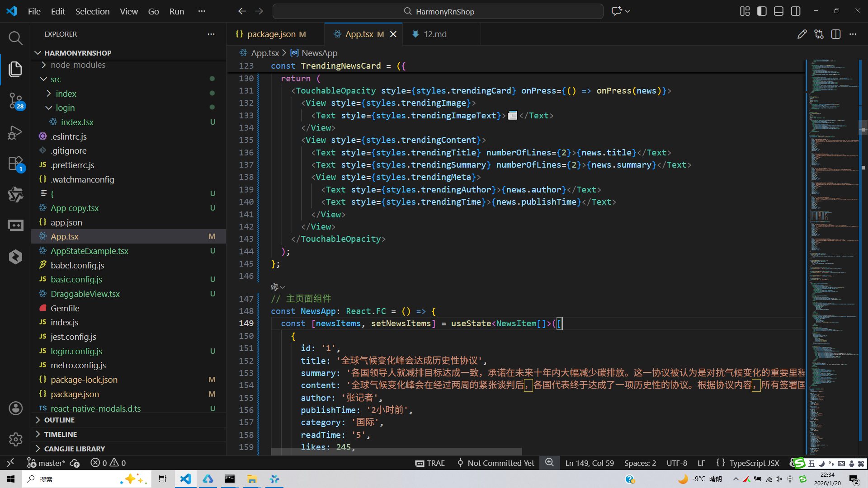Viewport: 868px width, 488px height.
Task: Click the HarmonyRnShop command center search box
Action: click(x=438, y=11)
